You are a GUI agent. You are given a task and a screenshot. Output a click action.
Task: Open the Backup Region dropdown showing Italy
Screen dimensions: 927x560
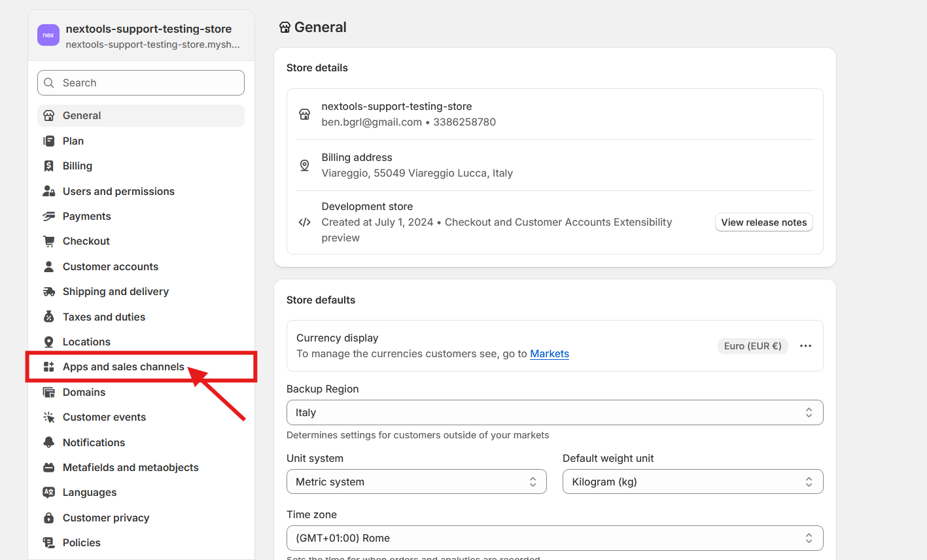(x=554, y=413)
